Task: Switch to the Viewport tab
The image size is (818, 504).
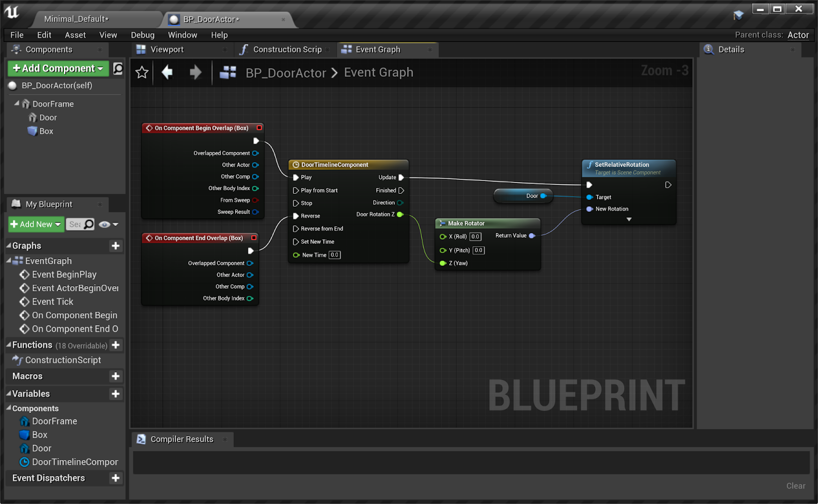Action: 167,49
